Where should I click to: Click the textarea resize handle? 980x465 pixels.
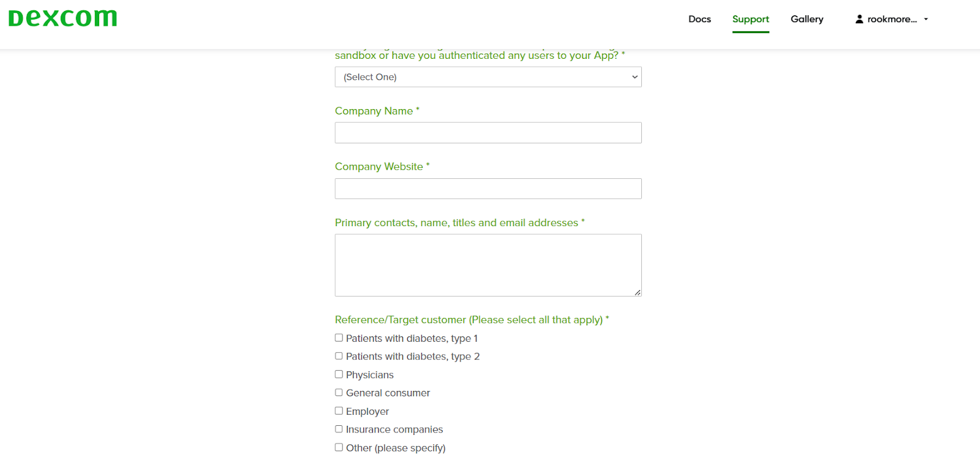(638, 292)
